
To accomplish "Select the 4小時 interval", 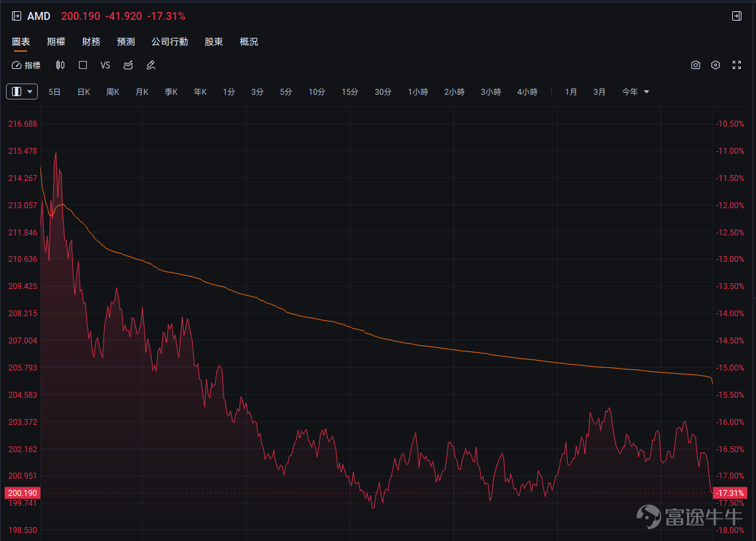I will tap(527, 91).
